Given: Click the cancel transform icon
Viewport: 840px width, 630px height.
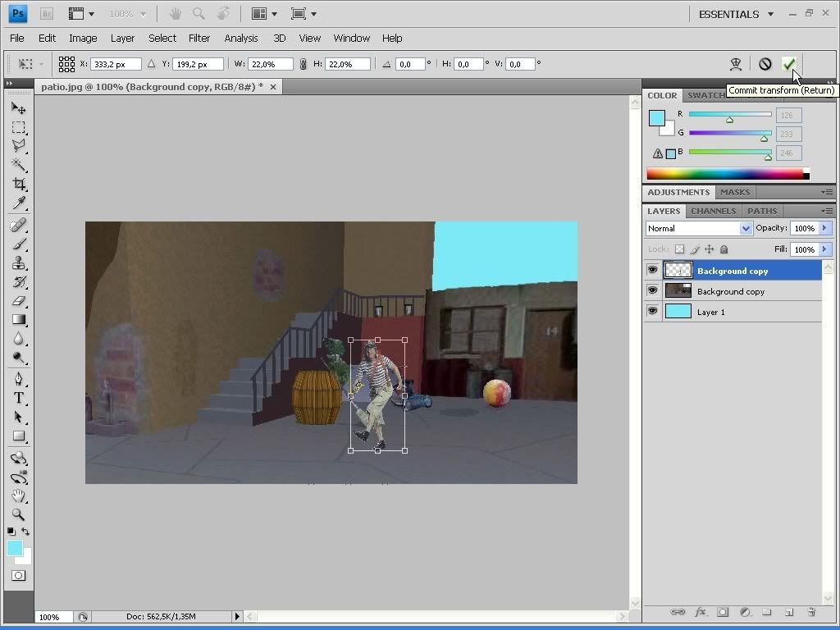Looking at the screenshot, I should pos(765,64).
